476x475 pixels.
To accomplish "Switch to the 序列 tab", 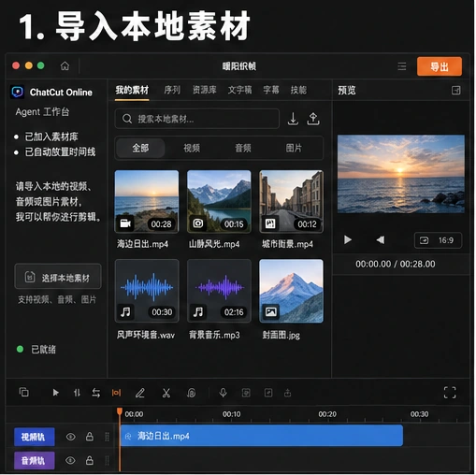I will point(172,90).
